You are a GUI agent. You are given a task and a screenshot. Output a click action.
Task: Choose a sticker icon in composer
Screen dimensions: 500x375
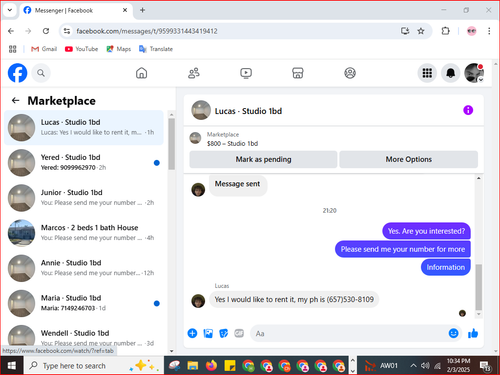coord(224,333)
